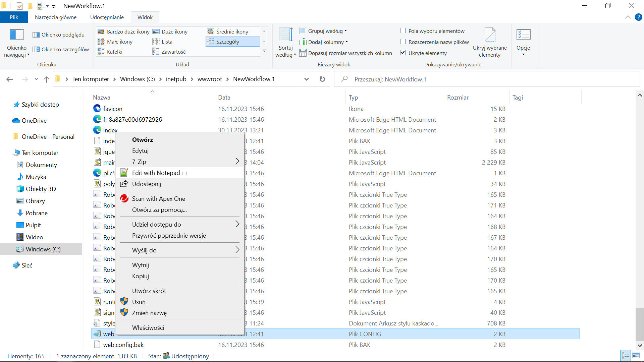
Task: Click the Widok ribbon tab
Action: point(145,17)
